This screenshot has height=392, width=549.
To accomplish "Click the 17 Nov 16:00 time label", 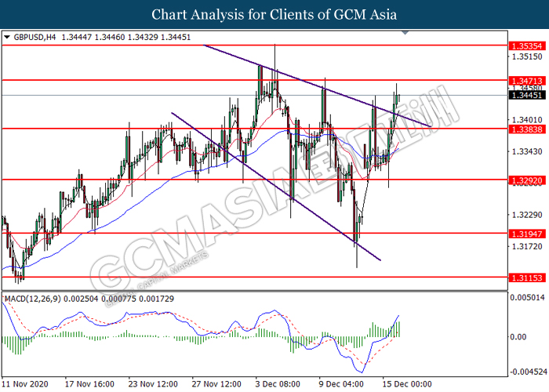I will tap(89, 384).
